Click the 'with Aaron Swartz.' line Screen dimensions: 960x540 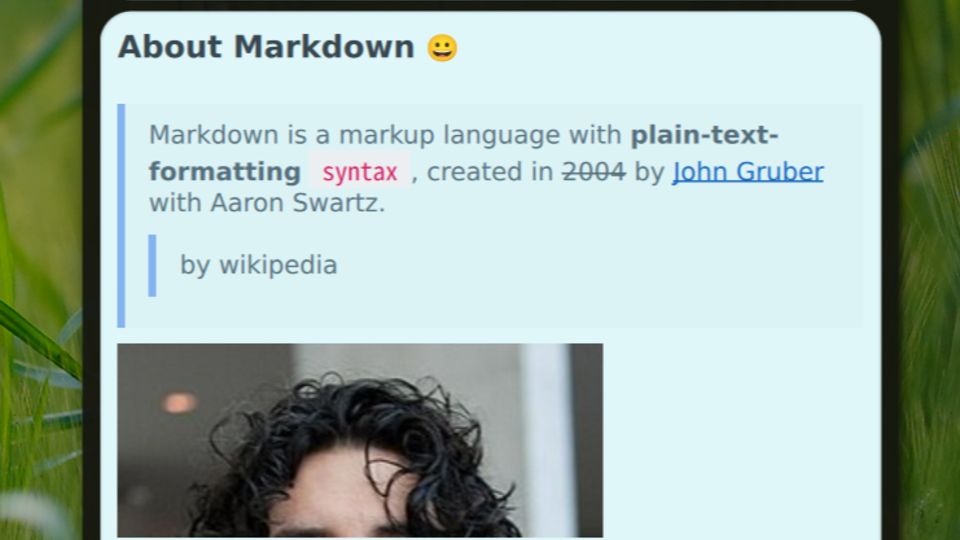click(267, 203)
